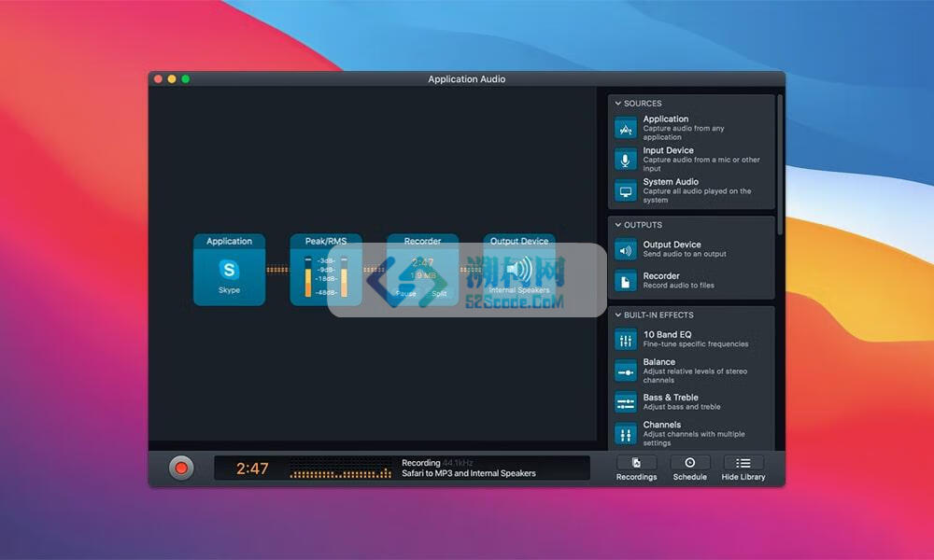Collapse the BUILT-IN EFFECTS section
Screen dimensions: 934x560
[x=617, y=315]
